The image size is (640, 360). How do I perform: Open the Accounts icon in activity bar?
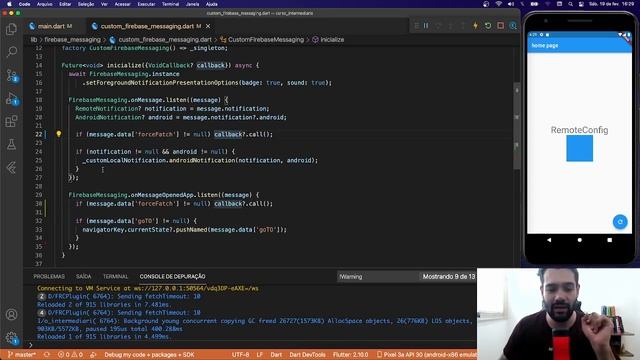(x=11, y=315)
